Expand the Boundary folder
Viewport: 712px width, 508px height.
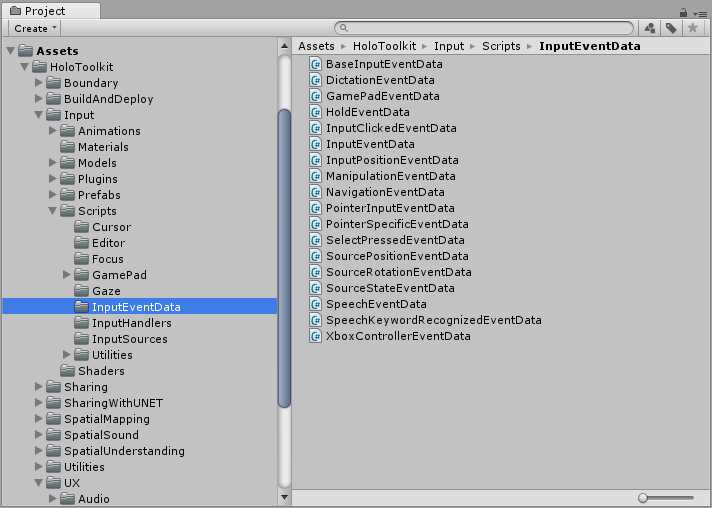(x=39, y=83)
